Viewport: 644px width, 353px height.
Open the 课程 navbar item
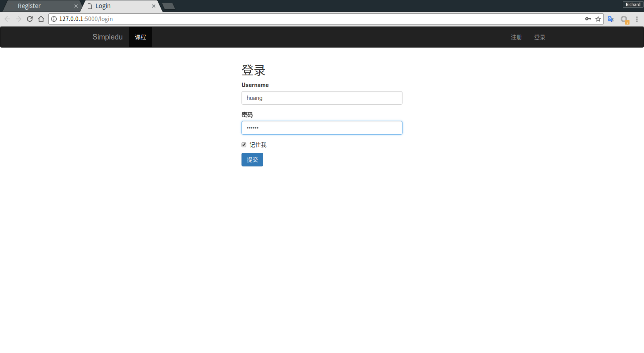tap(140, 37)
